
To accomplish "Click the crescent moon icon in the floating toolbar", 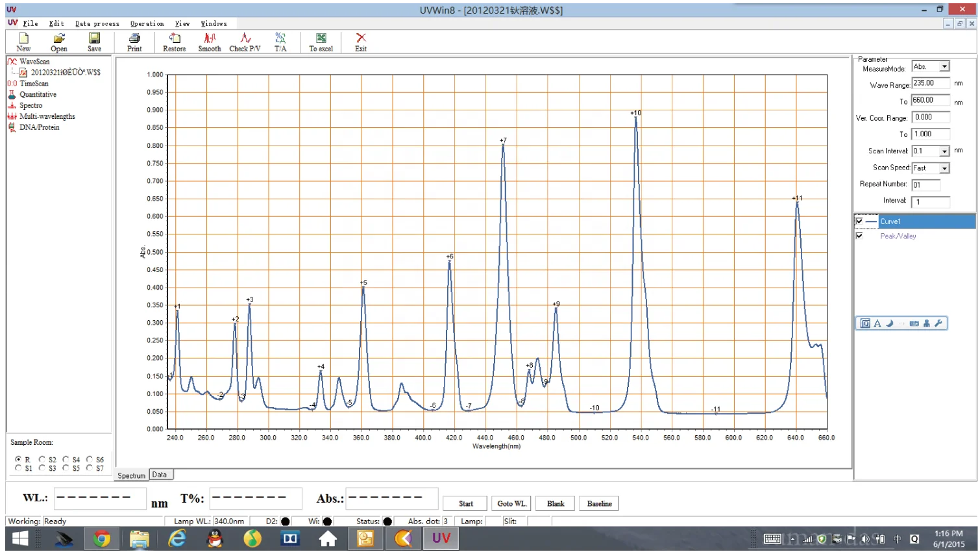I will coord(890,323).
